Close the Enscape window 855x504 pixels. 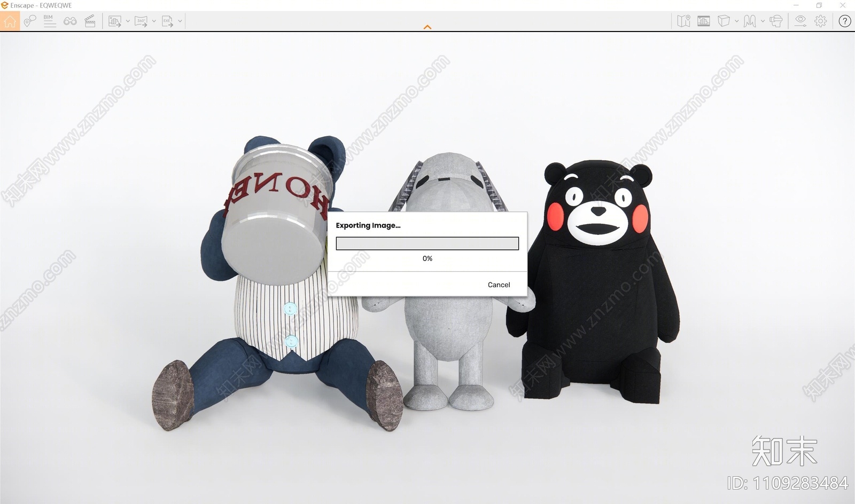tap(843, 5)
